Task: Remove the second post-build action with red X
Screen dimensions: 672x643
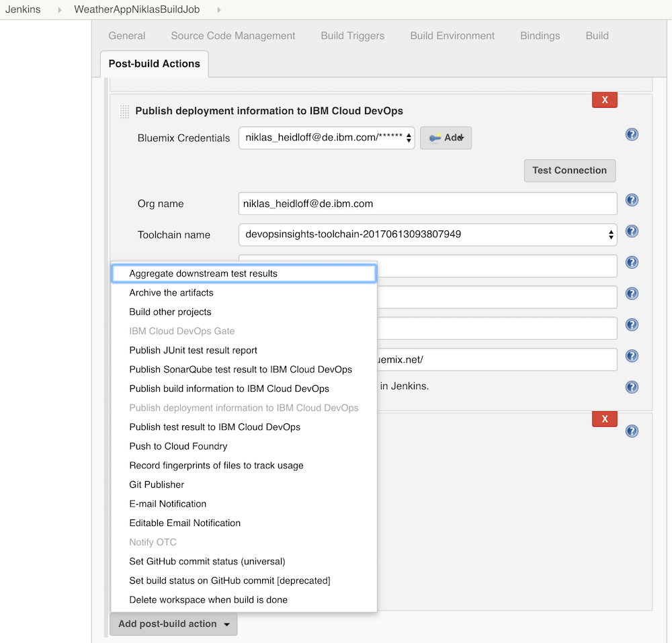Action: click(604, 419)
